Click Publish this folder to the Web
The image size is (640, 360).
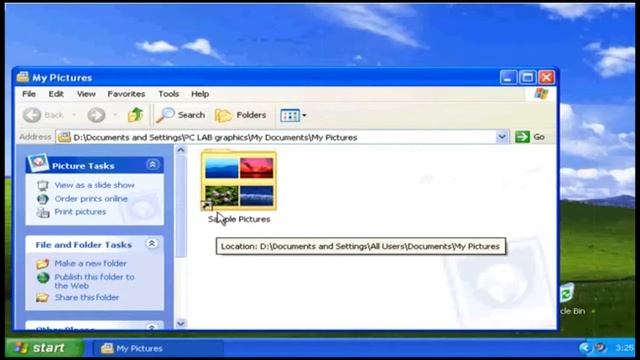pyautogui.click(x=94, y=281)
